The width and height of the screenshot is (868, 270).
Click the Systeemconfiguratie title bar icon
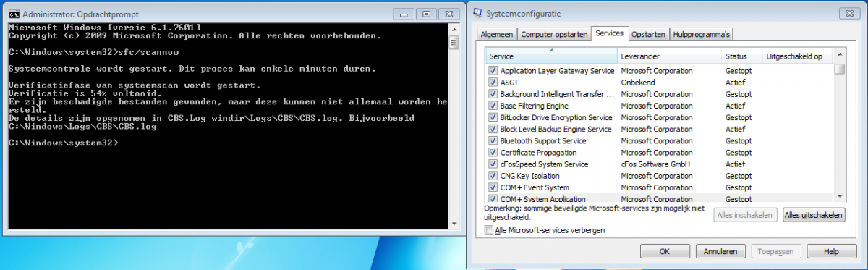[477, 13]
